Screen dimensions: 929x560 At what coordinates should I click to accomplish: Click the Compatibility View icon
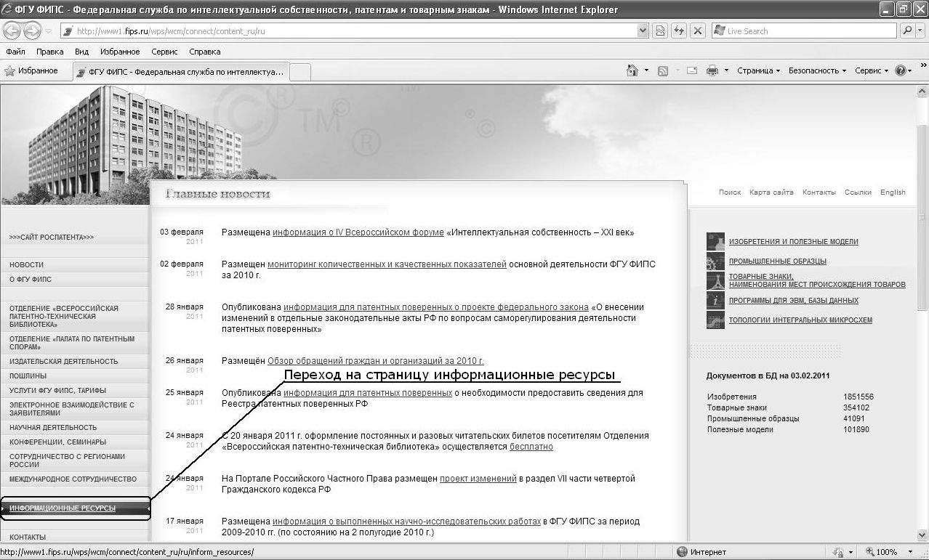(660, 31)
